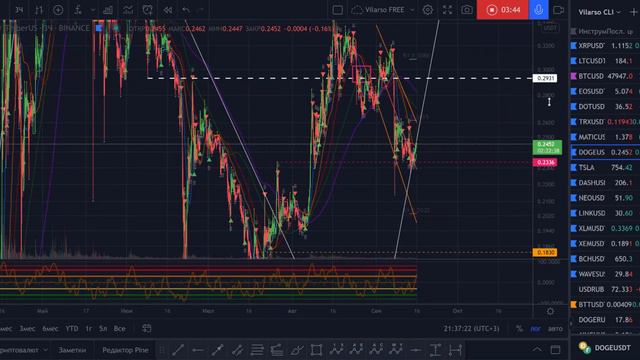Open the layout selection square icon
Viewport: 640px width, 360px height.
point(338,10)
